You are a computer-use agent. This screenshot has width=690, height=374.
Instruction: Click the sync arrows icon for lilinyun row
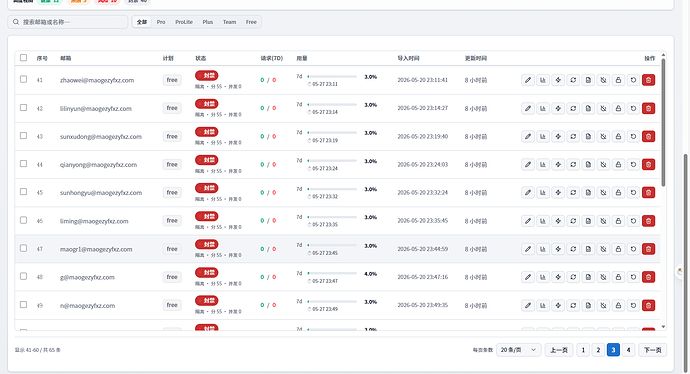point(573,108)
